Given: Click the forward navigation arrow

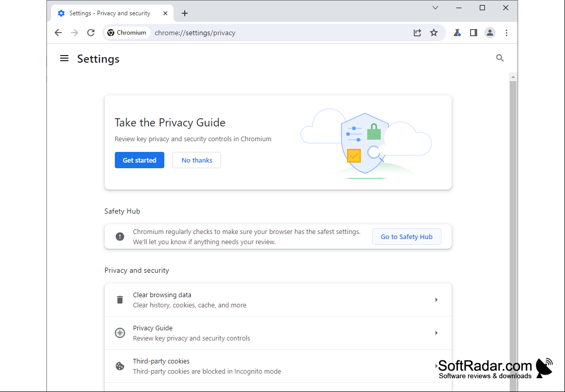Looking at the screenshot, I should [75, 33].
